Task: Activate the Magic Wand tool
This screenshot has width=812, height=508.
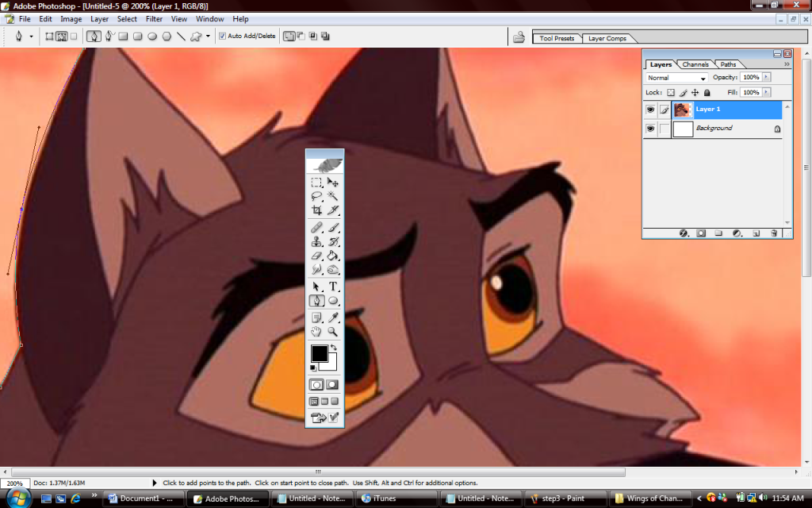Action: click(333, 197)
